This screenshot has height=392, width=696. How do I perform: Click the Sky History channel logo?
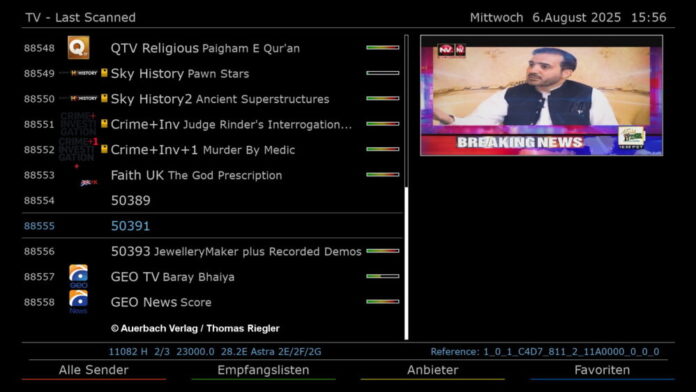79,73
